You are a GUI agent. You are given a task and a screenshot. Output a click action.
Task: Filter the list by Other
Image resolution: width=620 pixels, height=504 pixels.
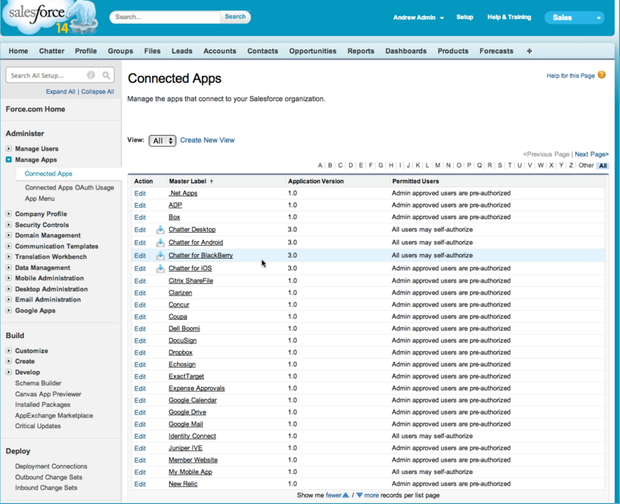tap(586, 165)
